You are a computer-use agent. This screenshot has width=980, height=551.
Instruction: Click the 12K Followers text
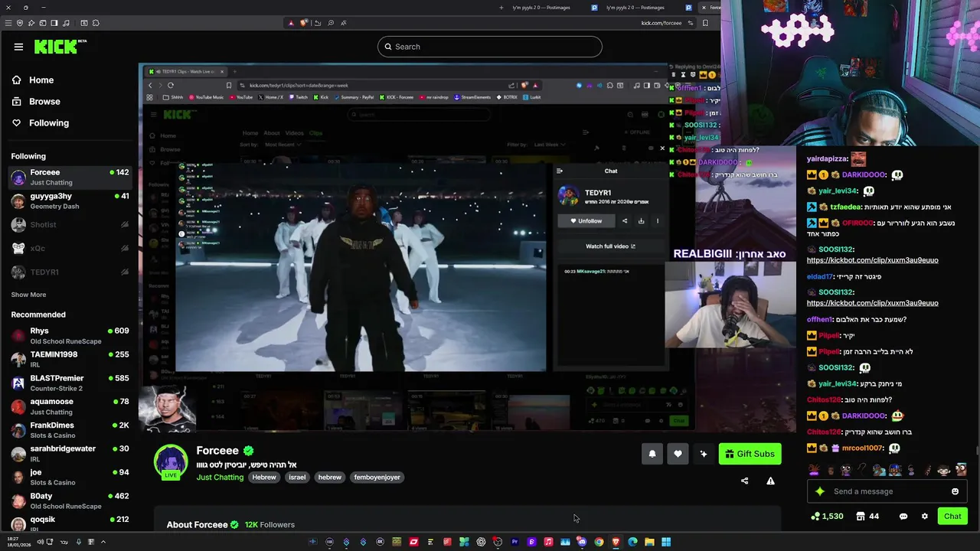(269, 525)
